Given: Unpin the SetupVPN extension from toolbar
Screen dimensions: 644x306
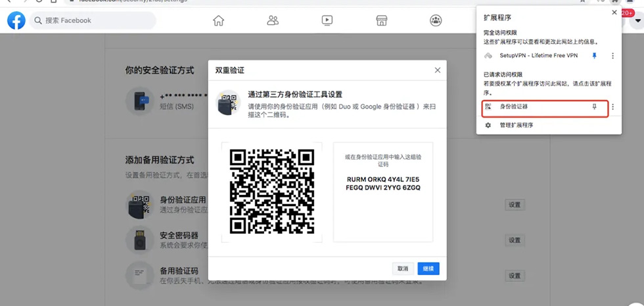Looking at the screenshot, I should [595, 56].
